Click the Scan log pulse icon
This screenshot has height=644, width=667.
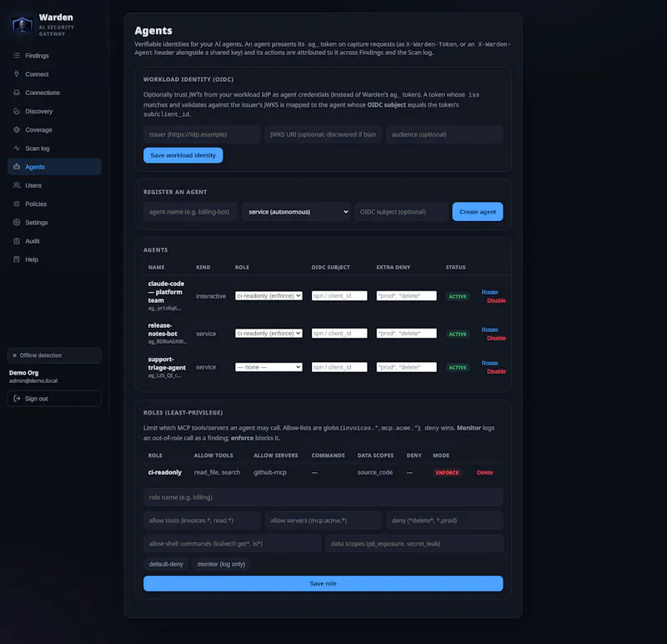click(17, 148)
